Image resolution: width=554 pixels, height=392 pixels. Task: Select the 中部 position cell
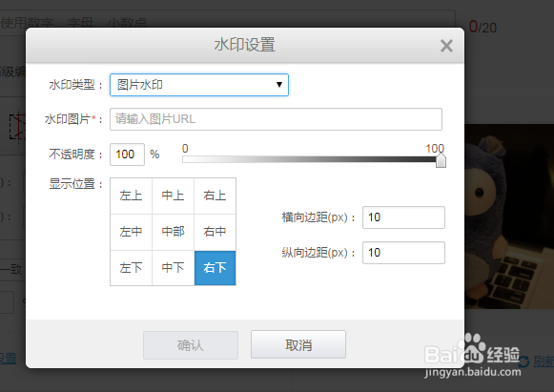coord(174,232)
